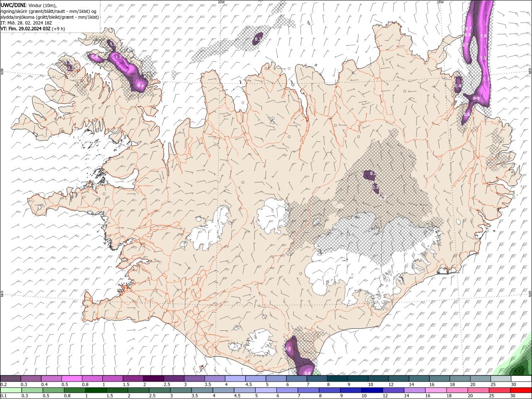
Task: Select the pale grey 25 snow swatch
Action: (x=500, y=379)
